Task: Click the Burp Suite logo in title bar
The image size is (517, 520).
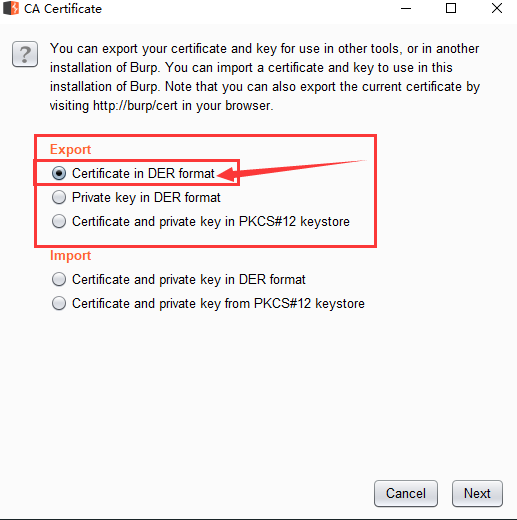Action: click(11, 8)
